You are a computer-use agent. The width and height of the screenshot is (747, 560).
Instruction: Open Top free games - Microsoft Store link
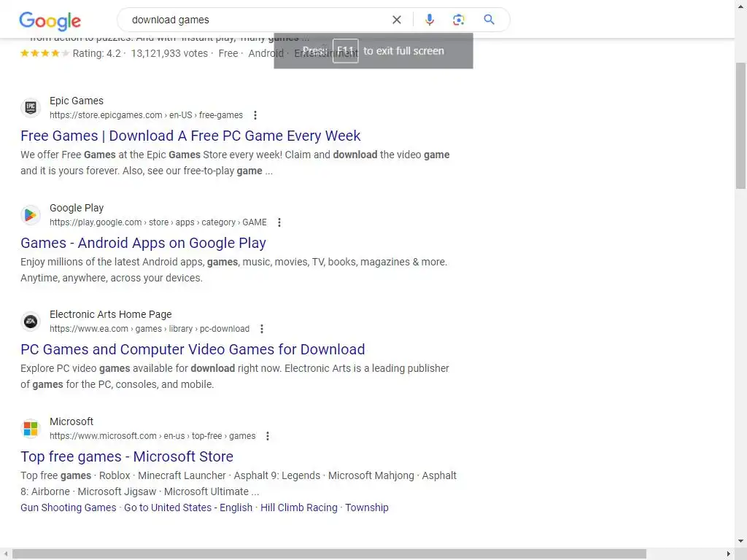click(127, 456)
